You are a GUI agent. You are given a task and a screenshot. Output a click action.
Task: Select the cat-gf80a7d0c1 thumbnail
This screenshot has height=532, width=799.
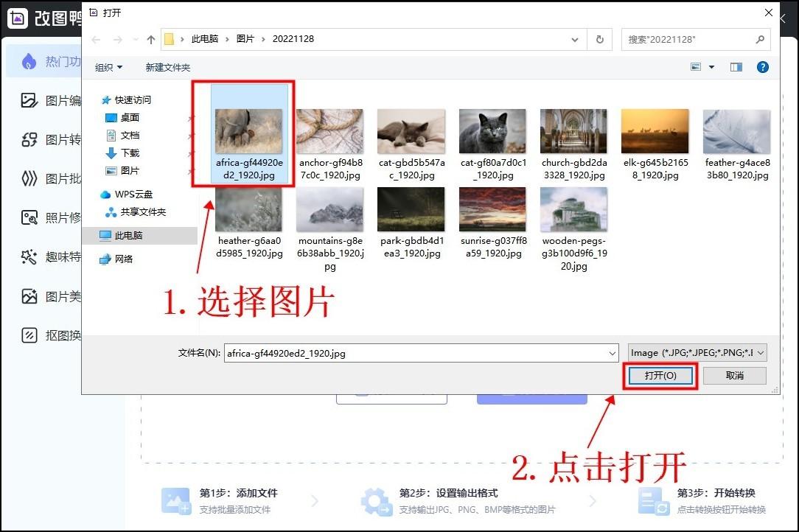click(492, 130)
